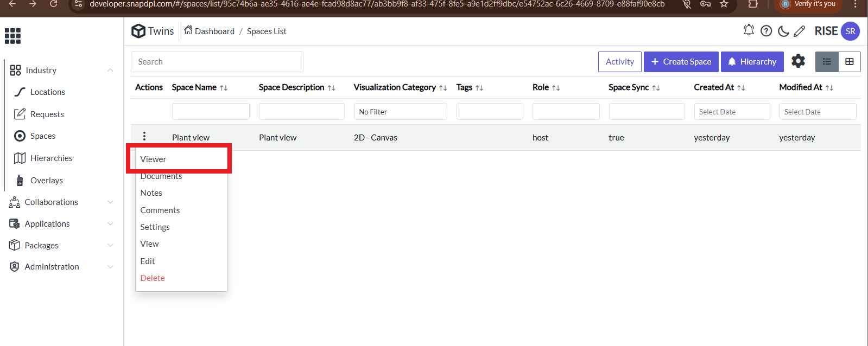Image resolution: width=868 pixels, height=346 pixels.
Task: Expand the Collaborations section
Action: [110, 202]
